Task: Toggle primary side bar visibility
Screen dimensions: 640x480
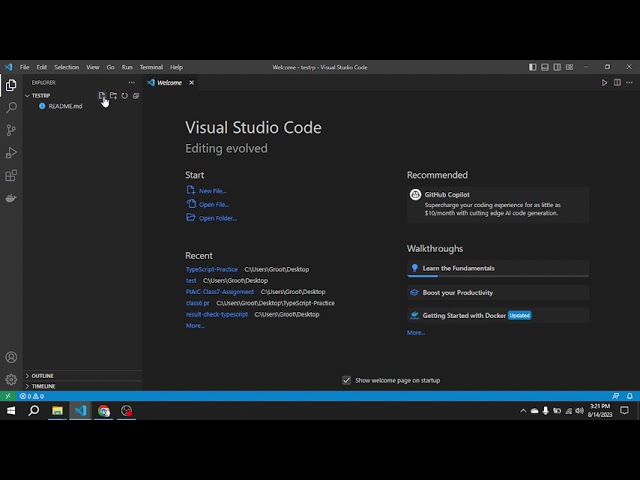Action: 533,67
